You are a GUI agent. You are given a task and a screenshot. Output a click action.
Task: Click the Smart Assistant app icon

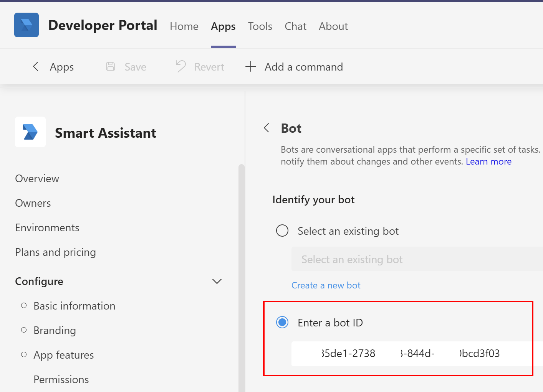pos(30,132)
